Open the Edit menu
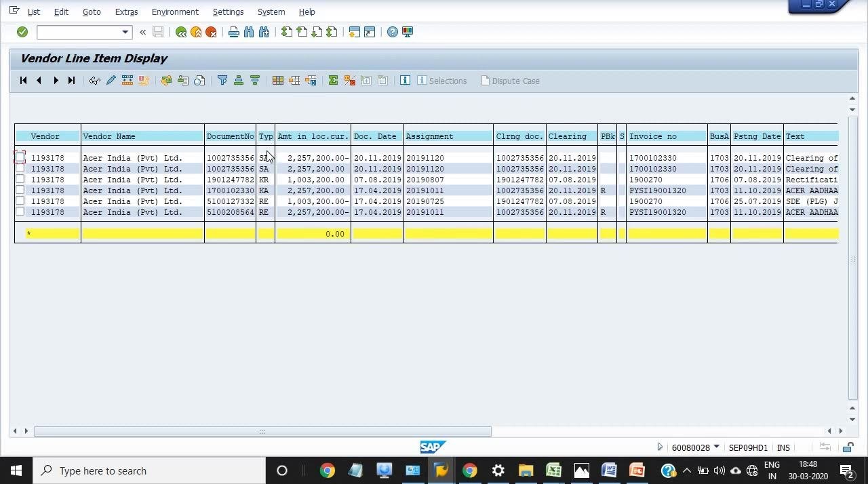868x484 pixels. 61,12
